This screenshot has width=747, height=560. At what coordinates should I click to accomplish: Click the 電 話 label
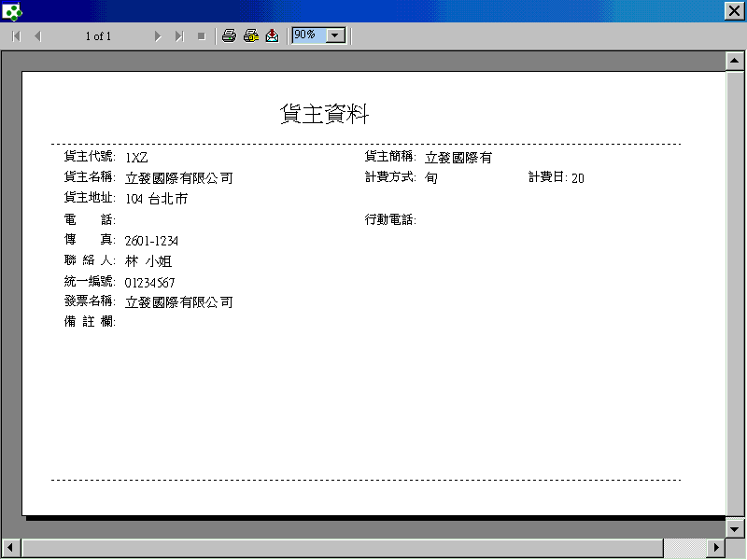90,219
